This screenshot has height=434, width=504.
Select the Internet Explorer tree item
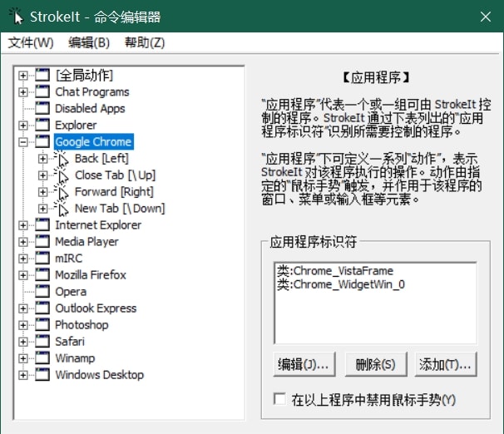(x=98, y=225)
